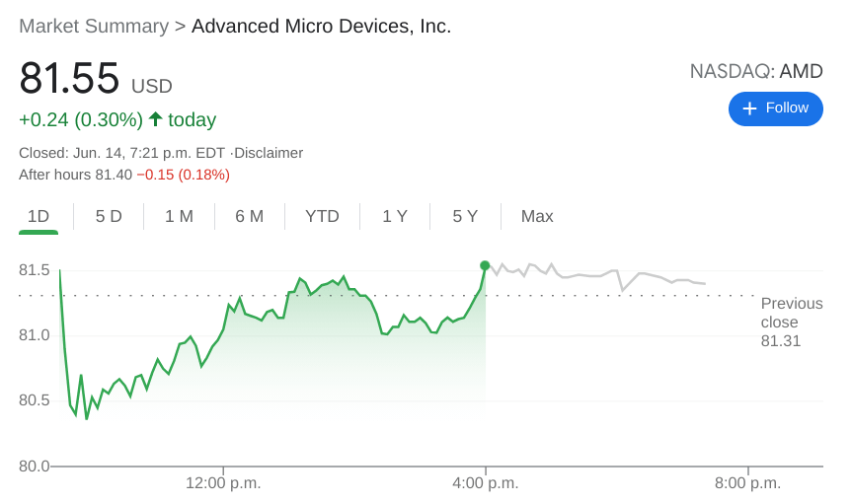The height and width of the screenshot is (504, 851).
Task: Click the green up arrow icon
Action: [155, 119]
